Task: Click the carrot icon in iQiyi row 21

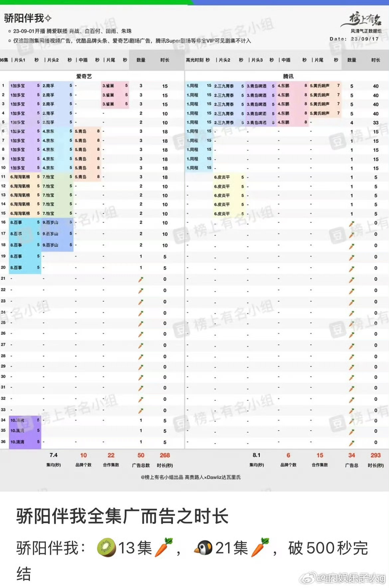Action: click(141, 280)
